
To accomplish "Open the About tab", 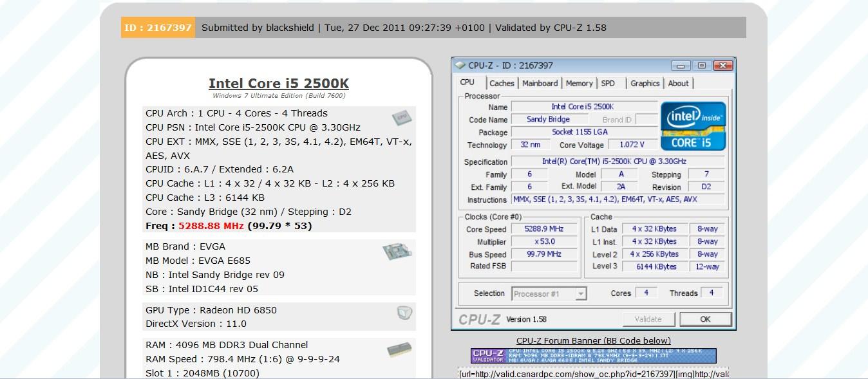I will click(x=678, y=83).
